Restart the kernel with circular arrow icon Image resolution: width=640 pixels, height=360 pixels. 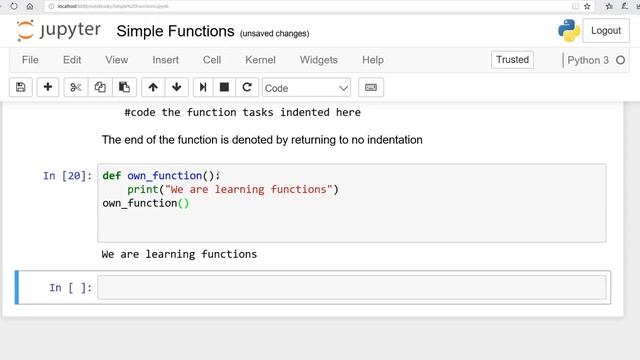tap(247, 87)
